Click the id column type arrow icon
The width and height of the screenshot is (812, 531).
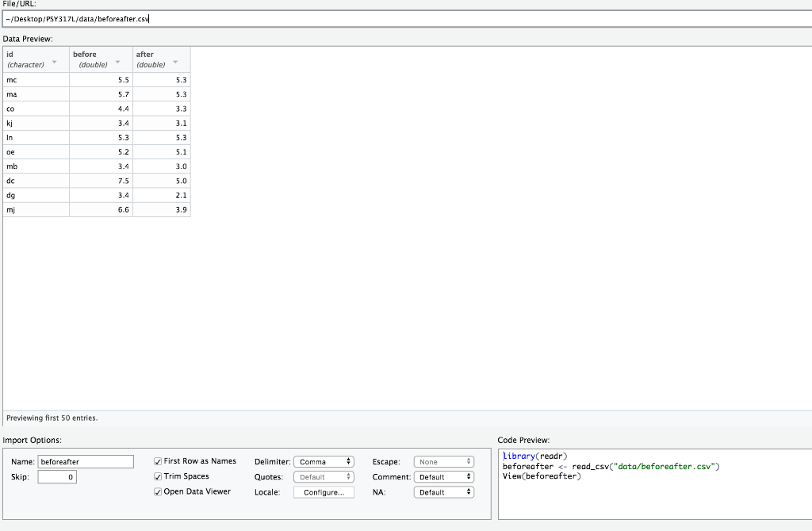coord(55,61)
